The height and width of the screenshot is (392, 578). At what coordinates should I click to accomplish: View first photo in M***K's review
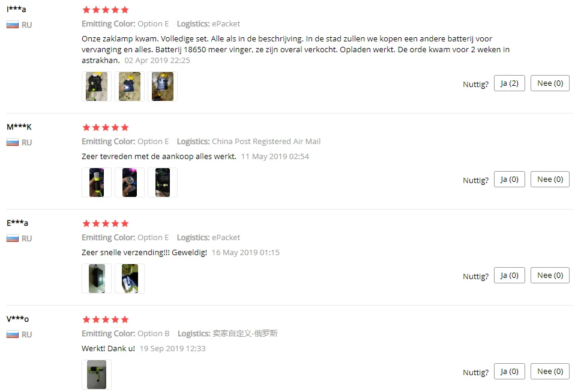click(x=97, y=182)
